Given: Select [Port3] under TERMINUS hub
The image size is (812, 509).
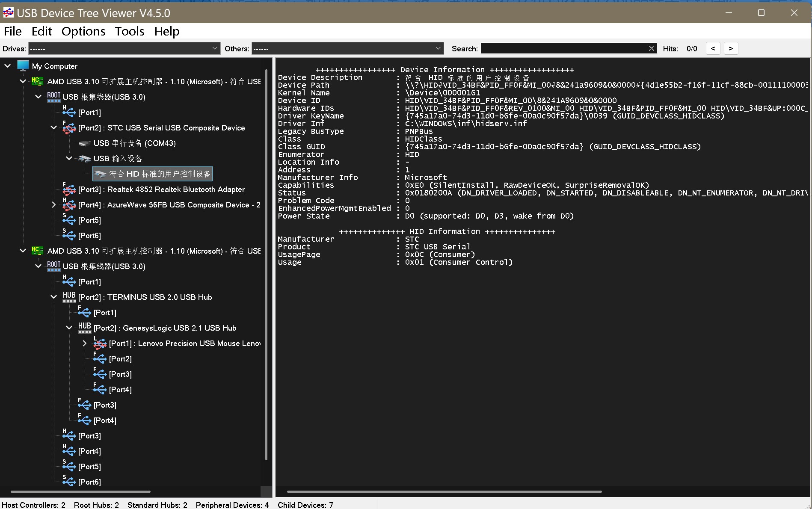Looking at the screenshot, I should [x=105, y=405].
